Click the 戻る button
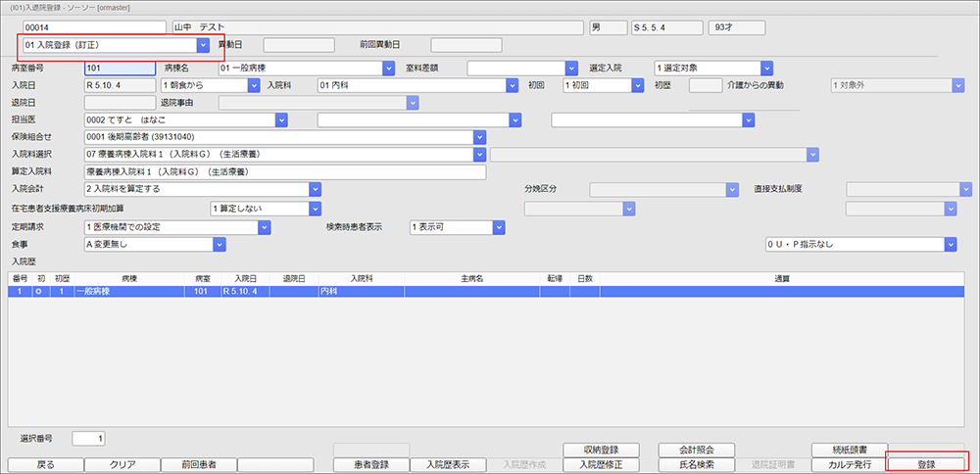The height and width of the screenshot is (474, 980). (x=44, y=464)
